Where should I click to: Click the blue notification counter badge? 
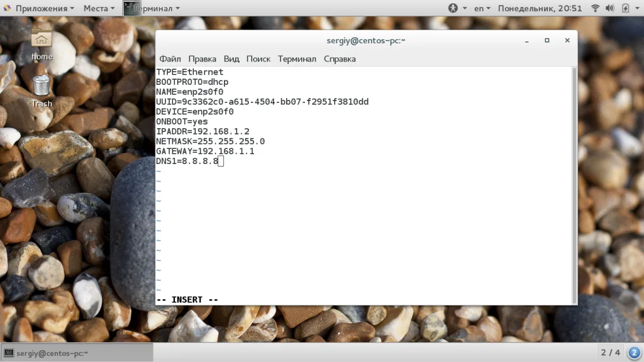634,353
